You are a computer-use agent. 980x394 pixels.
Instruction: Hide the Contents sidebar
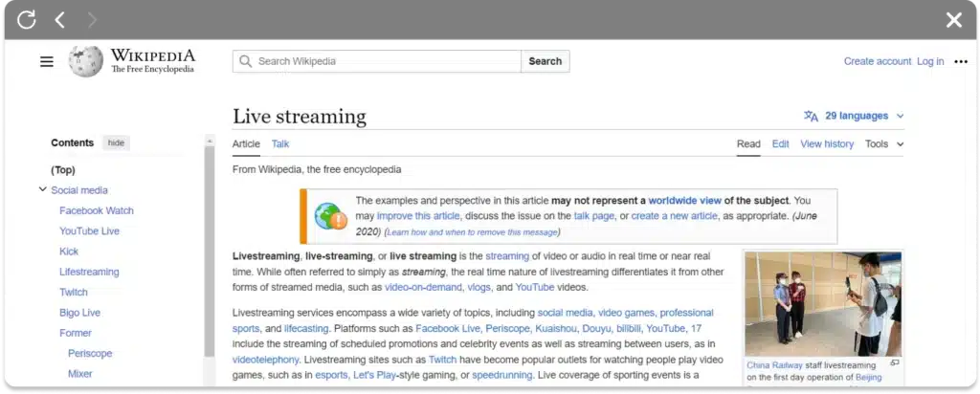[116, 143]
